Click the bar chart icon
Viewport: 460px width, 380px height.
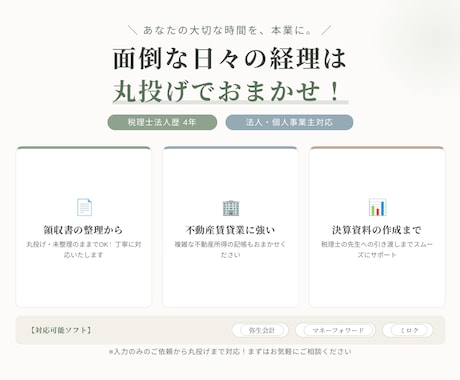pos(377,207)
